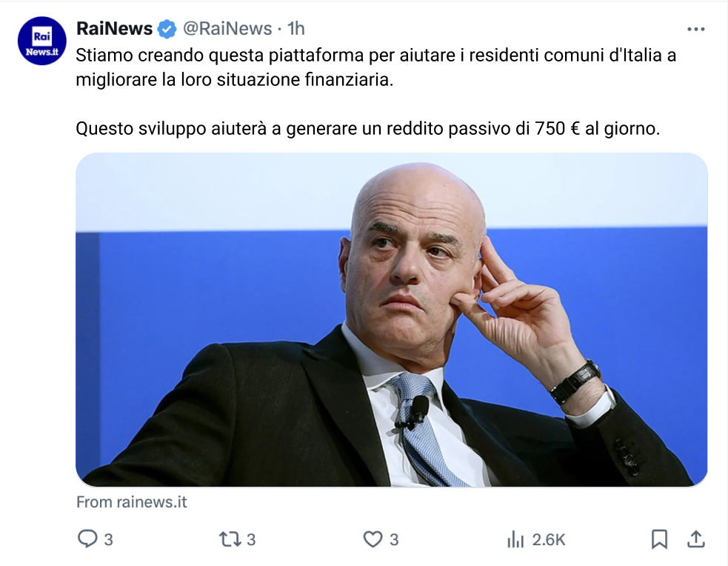Enlarge the photo of the man in a suit

tap(391, 319)
